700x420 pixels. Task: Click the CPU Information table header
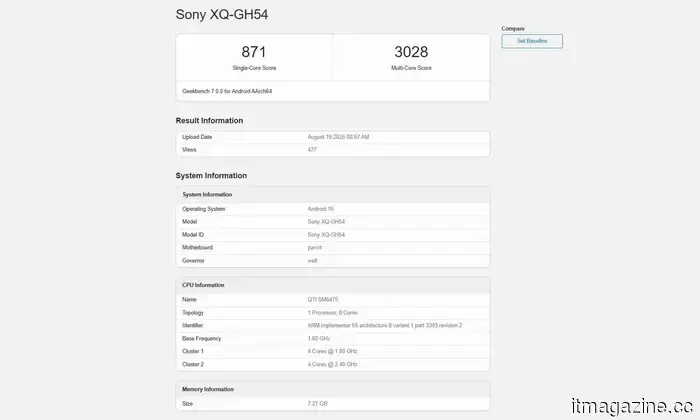click(333, 285)
